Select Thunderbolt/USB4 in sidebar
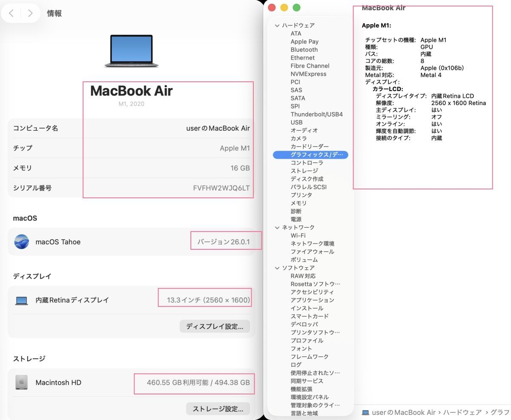The width and height of the screenshot is (511, 420). tap(316, 114)
